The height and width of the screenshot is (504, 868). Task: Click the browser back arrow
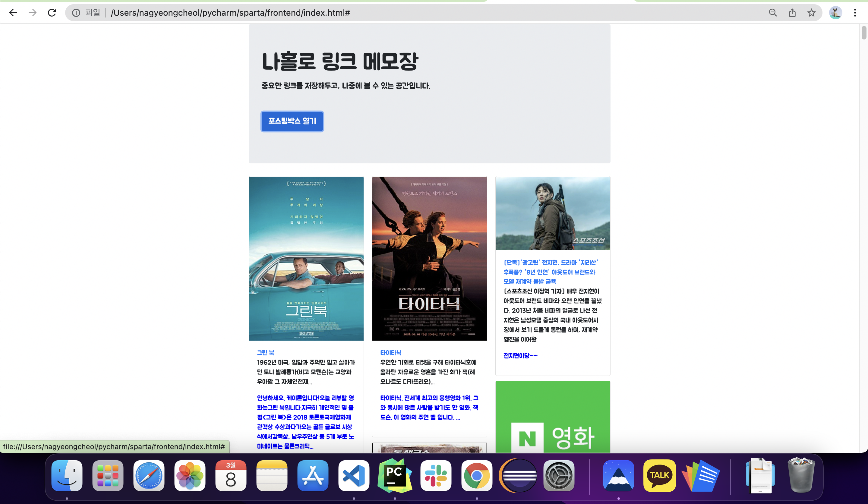pyautogui.click(x=13, y=13)
